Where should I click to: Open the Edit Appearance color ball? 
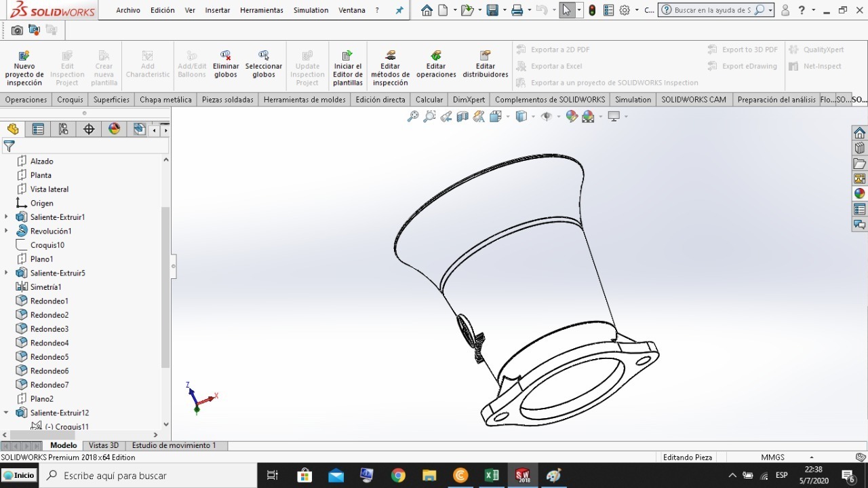[x=571, y=116]
